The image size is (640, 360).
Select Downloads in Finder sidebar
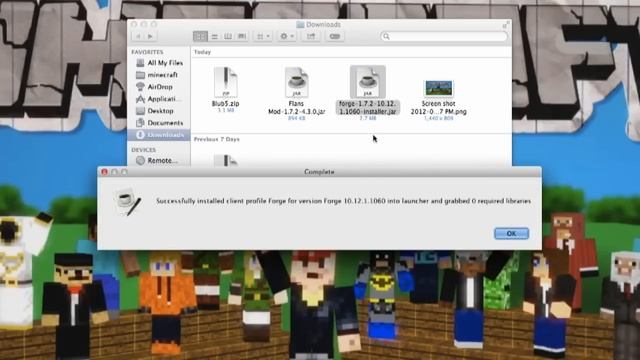159,135
